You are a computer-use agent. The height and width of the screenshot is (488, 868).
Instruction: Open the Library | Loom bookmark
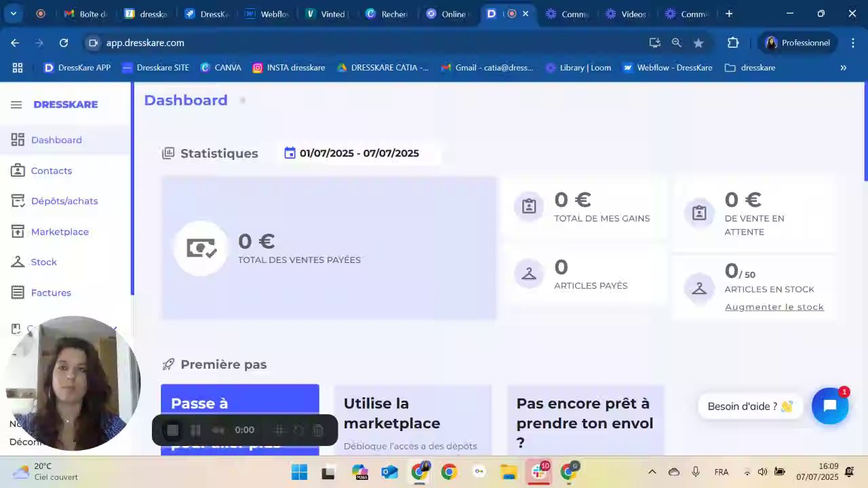click(578, 68)
